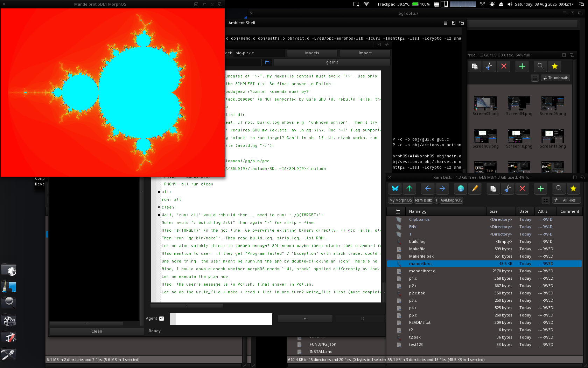Toggle the fold marker beside the Wait, run: all line
This screenshot has height=368, width=588.
(159, 215)
